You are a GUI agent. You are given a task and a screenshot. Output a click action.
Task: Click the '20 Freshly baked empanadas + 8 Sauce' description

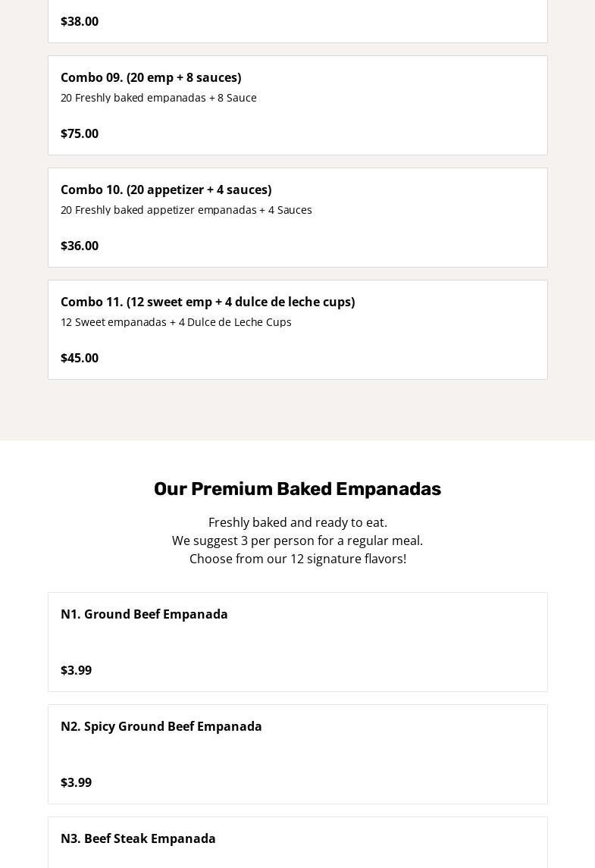coord(158,98)
